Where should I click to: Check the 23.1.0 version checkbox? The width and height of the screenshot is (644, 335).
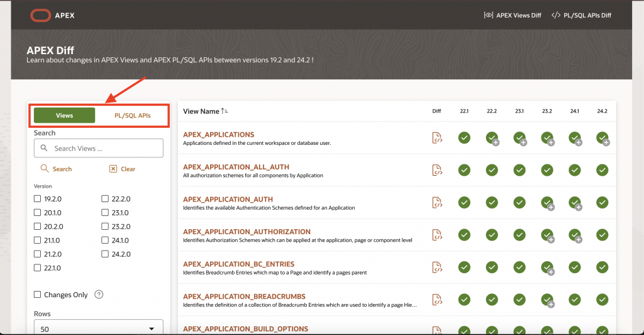pyautogui.click(x=105, y=212)
